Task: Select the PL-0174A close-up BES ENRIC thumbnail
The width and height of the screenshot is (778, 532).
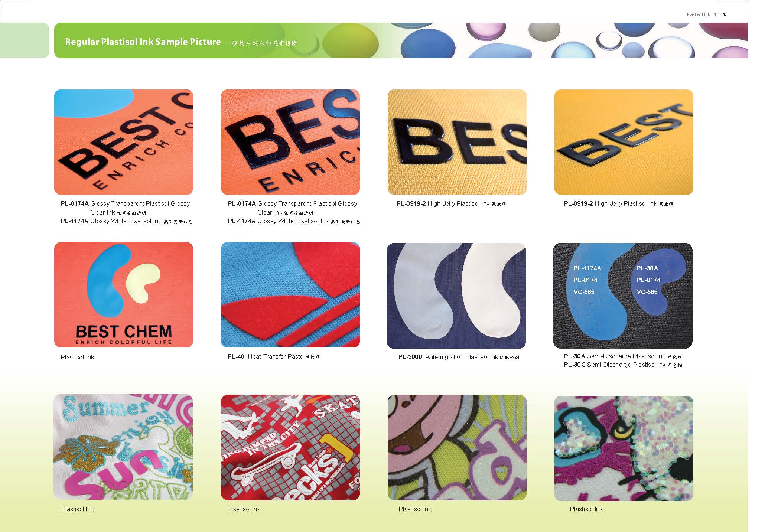Action: click(x=290, y=142)
